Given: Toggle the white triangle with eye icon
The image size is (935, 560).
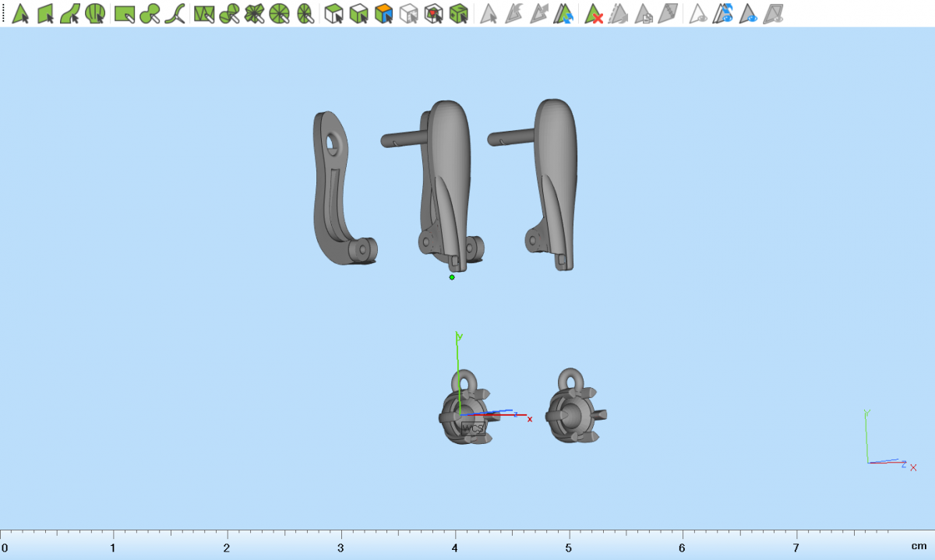Looking at the screenshot, I should tap(699, 13).
